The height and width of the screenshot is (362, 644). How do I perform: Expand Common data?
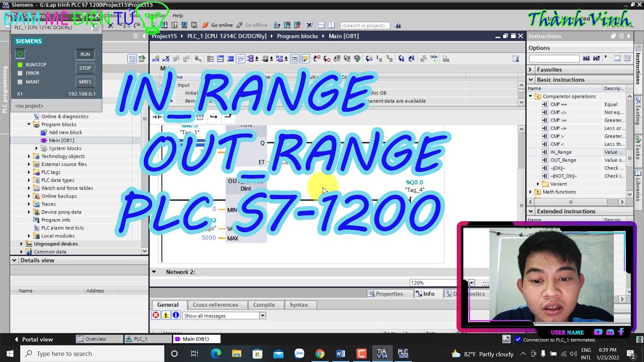coord(22,252)
